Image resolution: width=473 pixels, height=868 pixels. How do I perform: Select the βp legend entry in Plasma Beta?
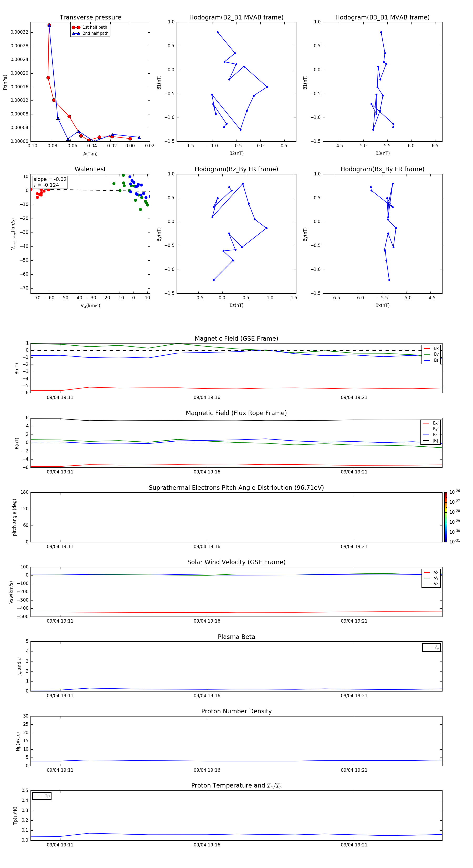pyautogui.click(x=431, y=647)
